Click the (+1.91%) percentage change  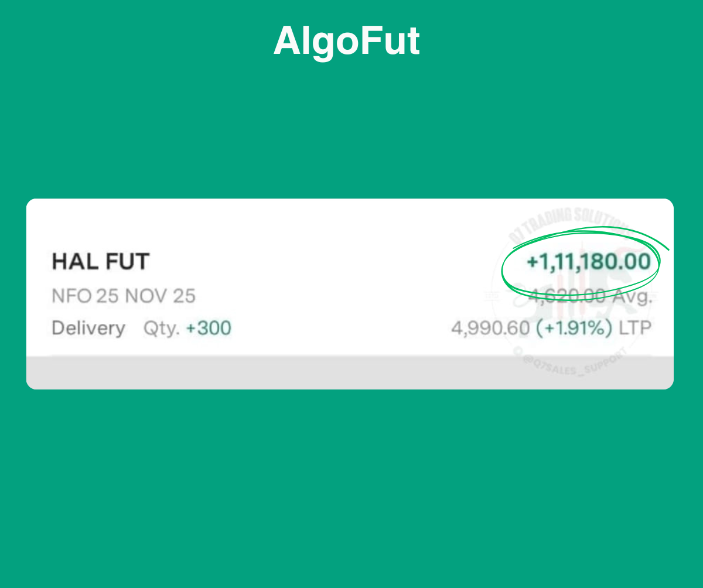tap(574, 329)
